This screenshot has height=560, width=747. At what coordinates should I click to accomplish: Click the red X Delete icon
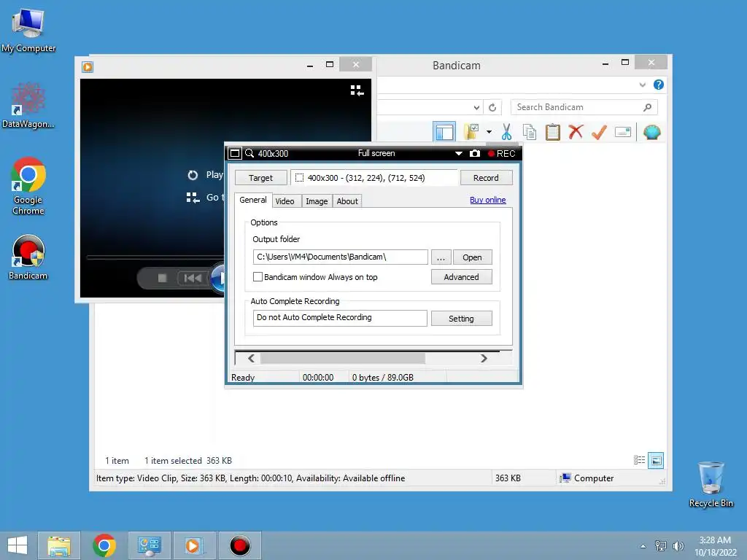(x=576, y=131)
